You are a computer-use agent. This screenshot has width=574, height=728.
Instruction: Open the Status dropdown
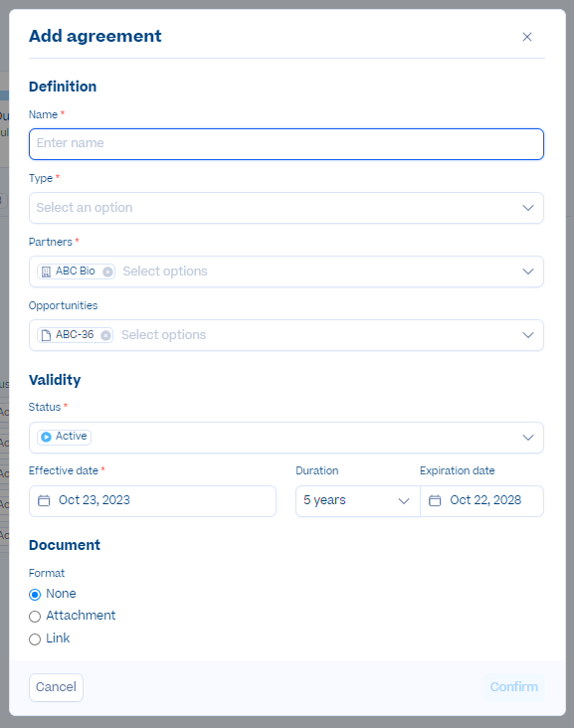[287, 438]
